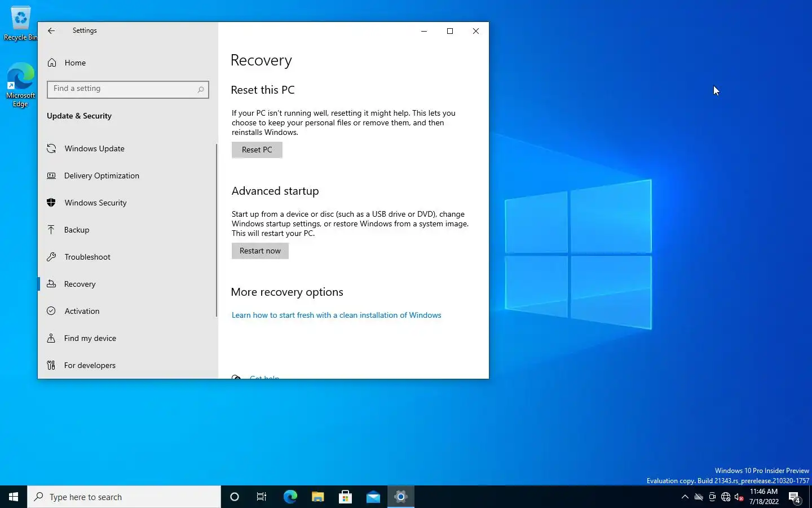This screenshot has height=508, width=812.
Task: Click the Backup upward arrow icon
Action: click(51, 230)
